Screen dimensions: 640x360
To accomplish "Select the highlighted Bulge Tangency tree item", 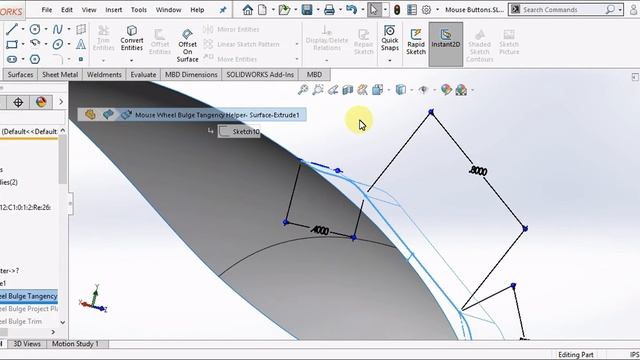I will pyautogui.click(x=29, y=296).
